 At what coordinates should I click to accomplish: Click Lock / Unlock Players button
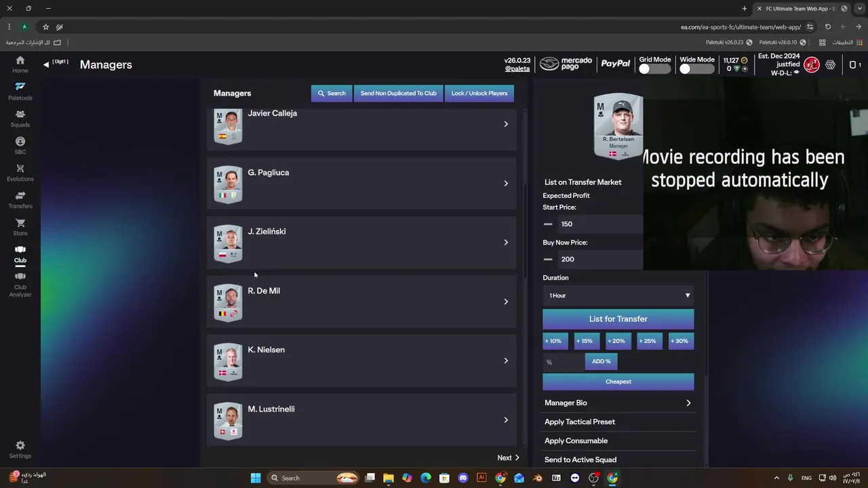[479, 94]
